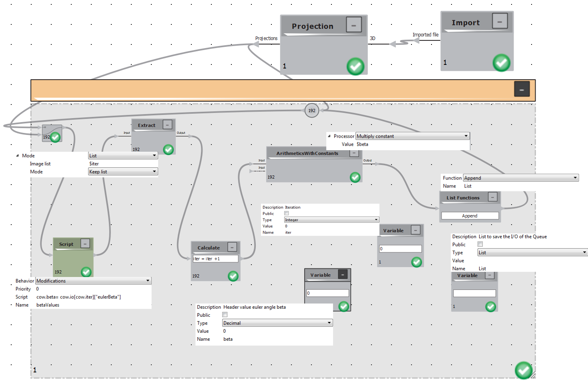This screenshot has height=384, width=588.
Task: Collapse the Extract node
Action: (x=168, y=125)
